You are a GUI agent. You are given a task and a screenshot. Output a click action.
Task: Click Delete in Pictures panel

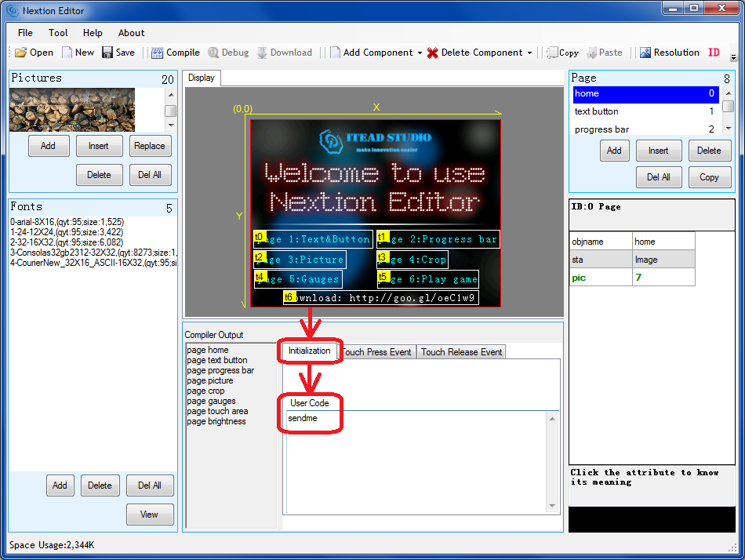coord(100,175)
